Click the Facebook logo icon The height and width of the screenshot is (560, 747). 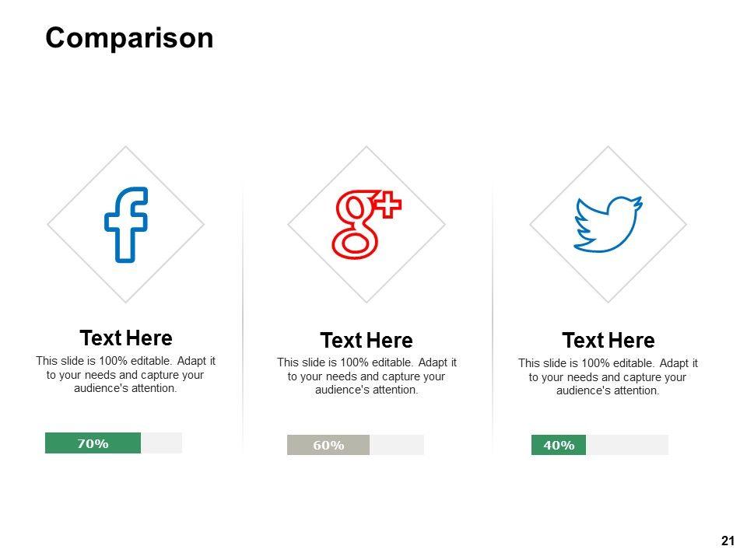126,224
